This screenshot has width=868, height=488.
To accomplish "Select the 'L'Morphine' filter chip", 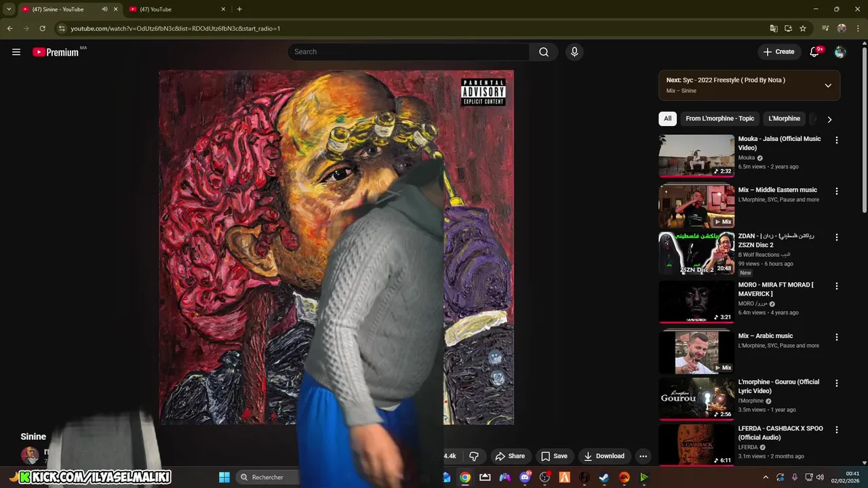I will pyautogui.click(x=784, y=119).
